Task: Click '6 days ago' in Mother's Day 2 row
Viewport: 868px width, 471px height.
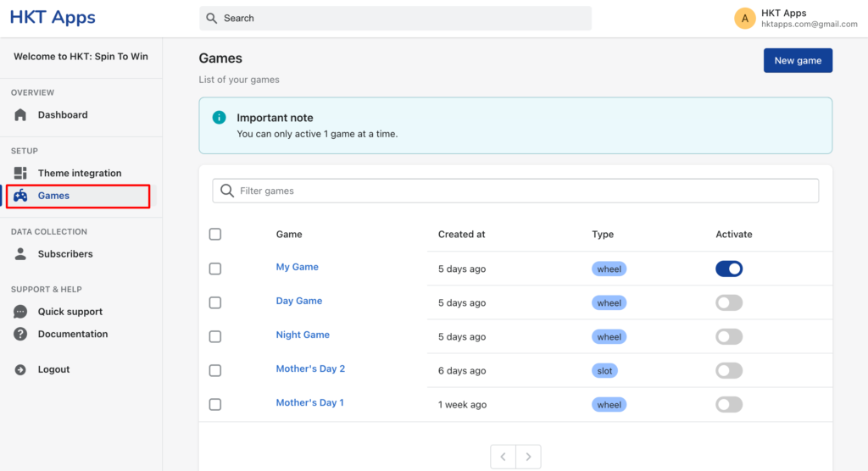Action: (462, 371)
